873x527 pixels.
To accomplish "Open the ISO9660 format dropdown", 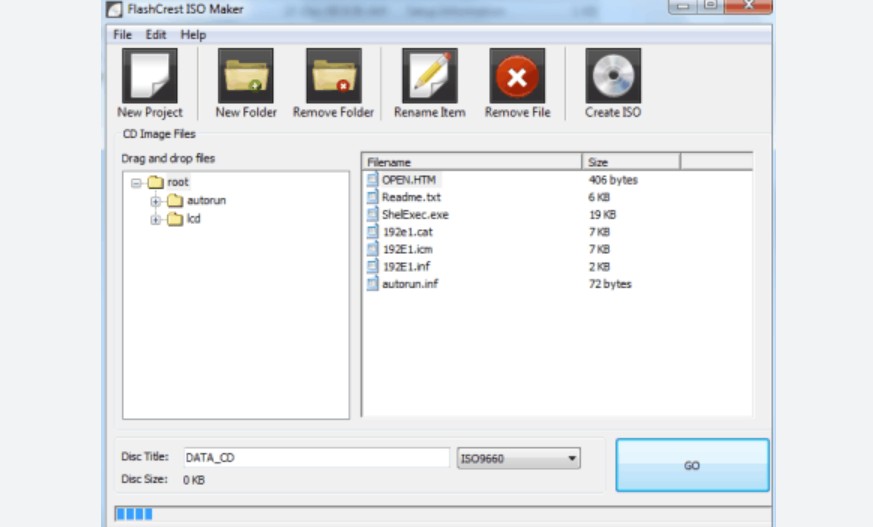I will (518, 459).
